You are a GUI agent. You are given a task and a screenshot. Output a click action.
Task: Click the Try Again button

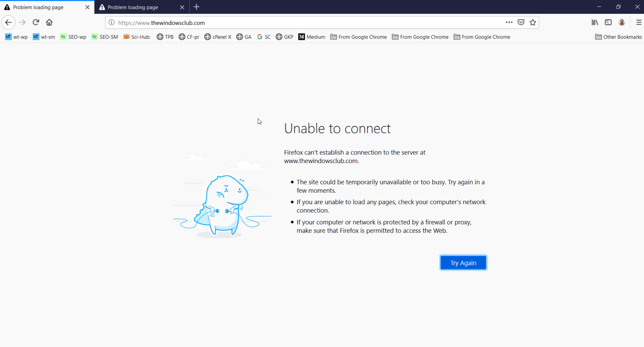[463, 262]
